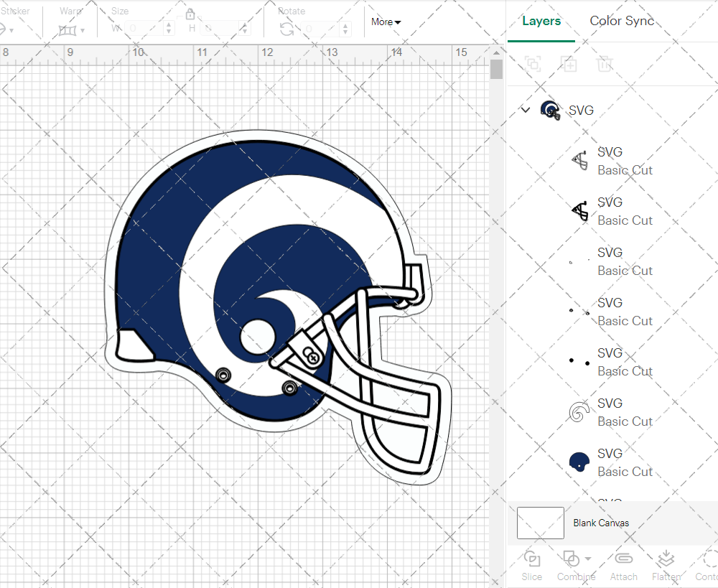Viewport: 718px width, 588px height.
Task: Select the SVG group helmet thumbnail
Action: (x=550, y=111)
